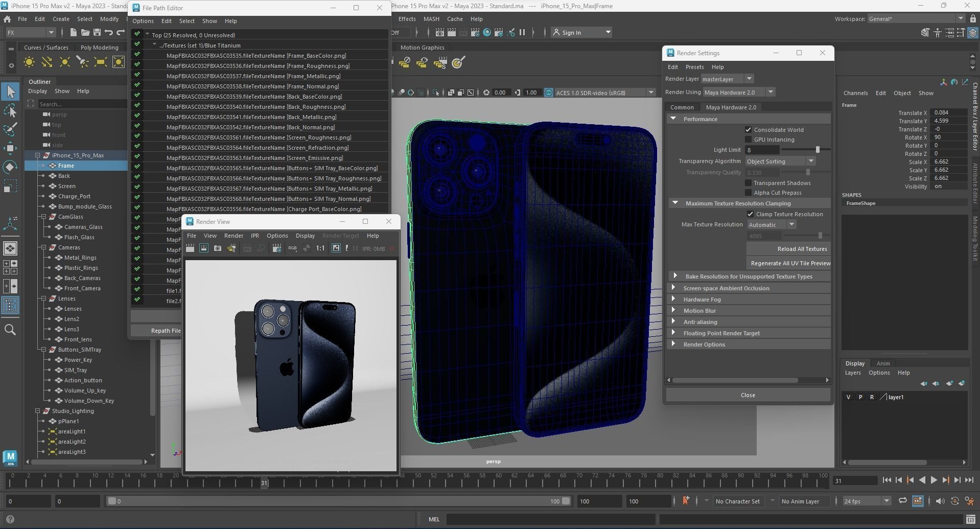Switch to the Common tab in Render Settings
Viewport: 980px width, 529px height.
pos(682,107)
